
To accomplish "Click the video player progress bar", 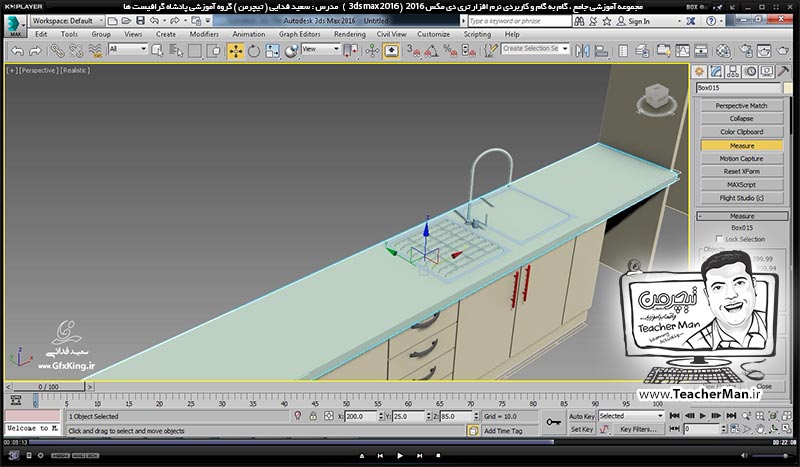I will 400,443.
